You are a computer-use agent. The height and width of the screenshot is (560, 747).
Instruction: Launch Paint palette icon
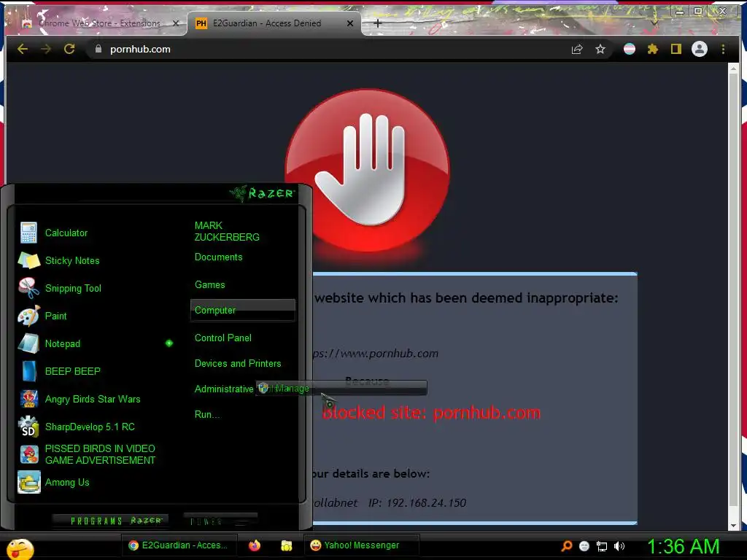pos(28,316)
